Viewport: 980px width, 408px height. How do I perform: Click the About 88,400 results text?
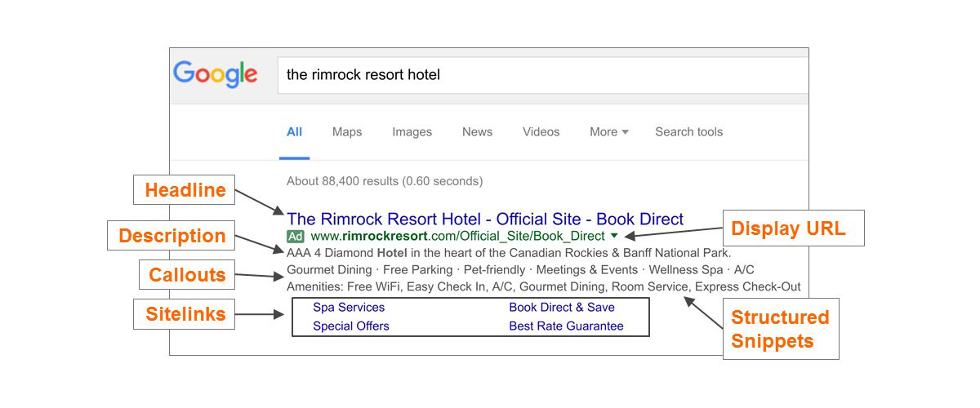pos(385,181)
